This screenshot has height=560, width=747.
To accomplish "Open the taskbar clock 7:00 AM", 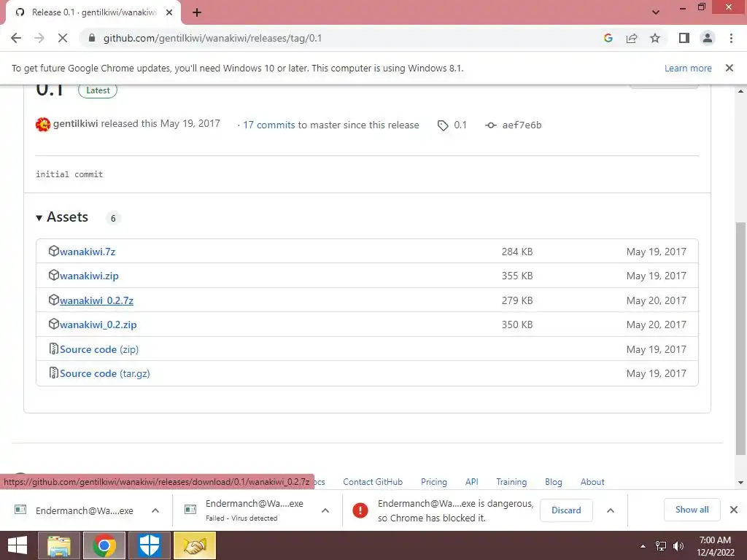I will pyautogui.click(x=715, y=546).
